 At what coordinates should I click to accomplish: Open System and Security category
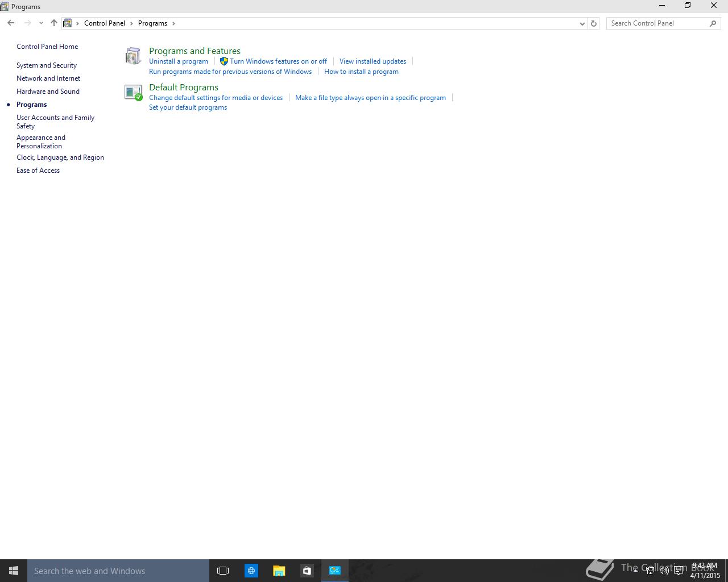tap(47, 65)
